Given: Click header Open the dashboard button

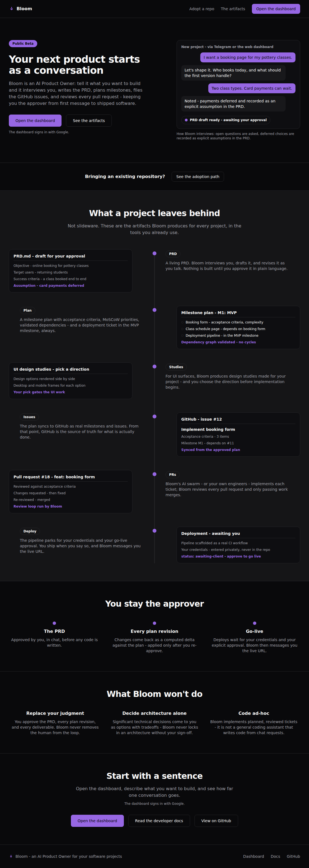Looking at the screenshot, I should click(276, 9).
